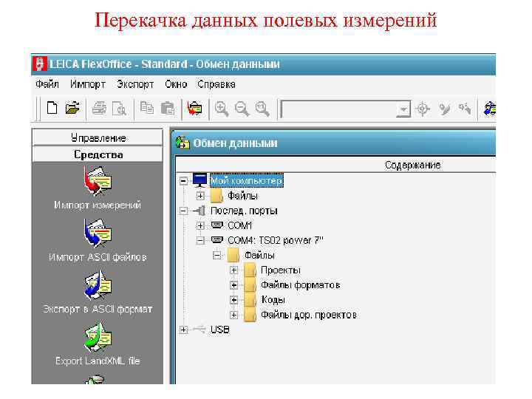Click the Zoom in magnifier icon
Screen dimensions: 532x399
222,109
